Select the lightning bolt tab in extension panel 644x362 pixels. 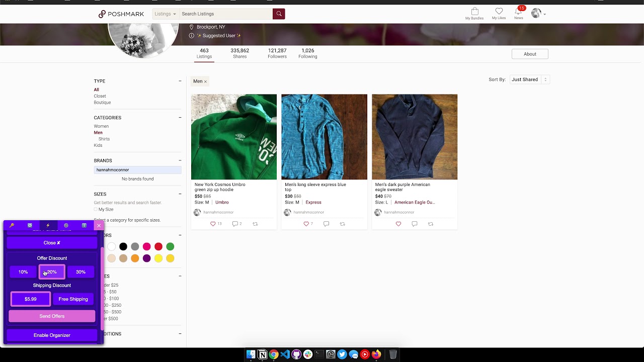click(x=48, y=226)
